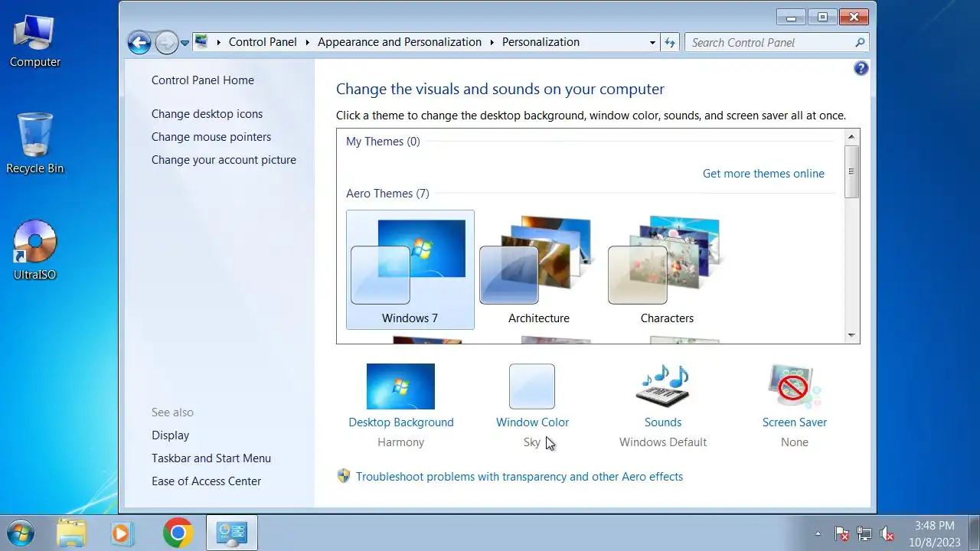The image size is (980, 551).
Task: Click the Aero Themes (7) heading
Action: pos(387,194)
